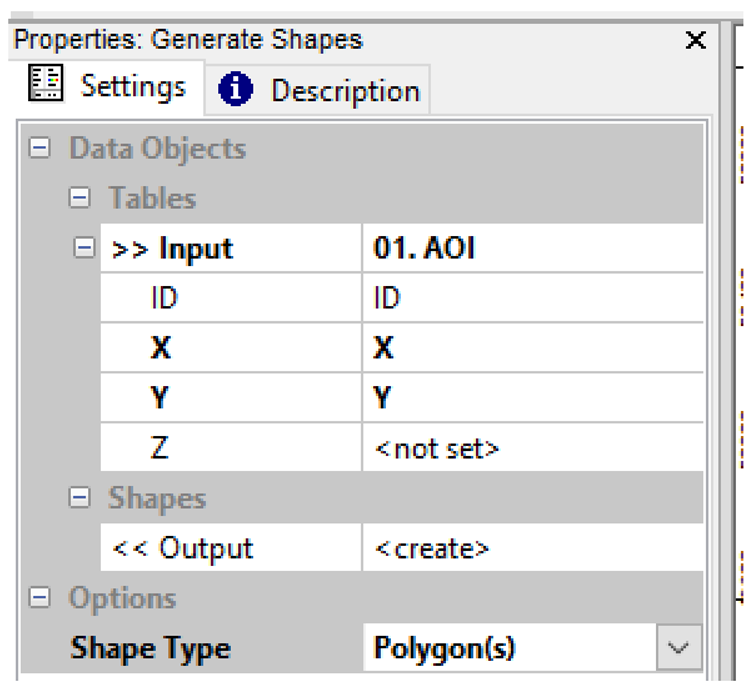Select the Input table value 01. AOI
Image resolution: width=755 pixels, height=690 pixels.
coord(424,248)
